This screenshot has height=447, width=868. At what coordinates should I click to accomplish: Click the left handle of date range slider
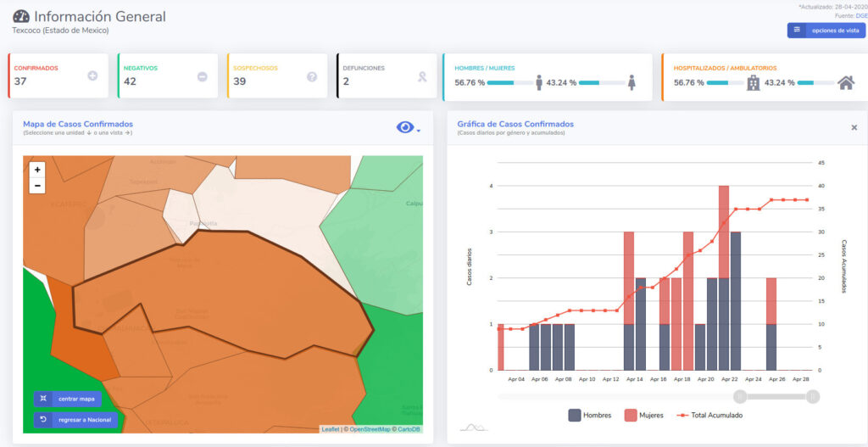coord(740,396)
